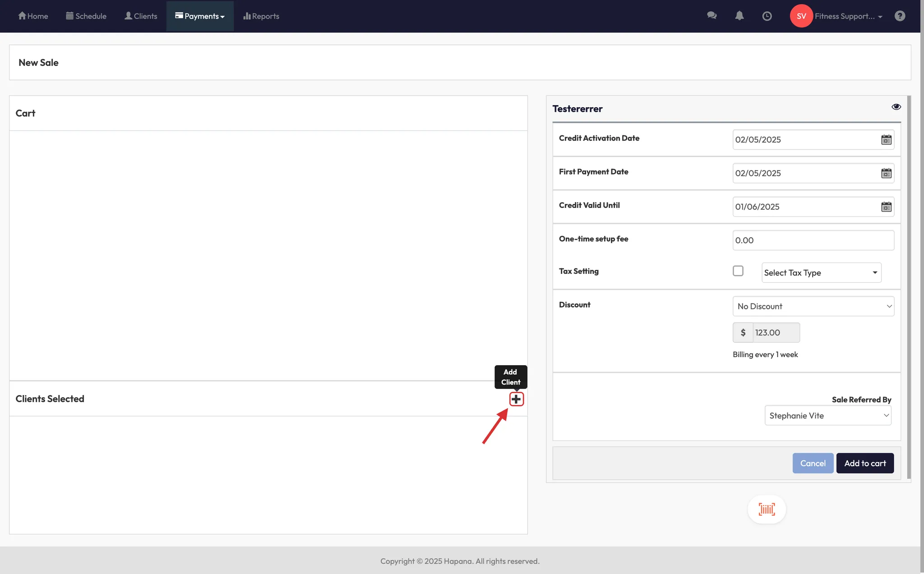Image resolution: width=924 pixels, height=574 pixels.
Task: Enable the Tax Setting checkbox
Action: (x=738, y=271)
